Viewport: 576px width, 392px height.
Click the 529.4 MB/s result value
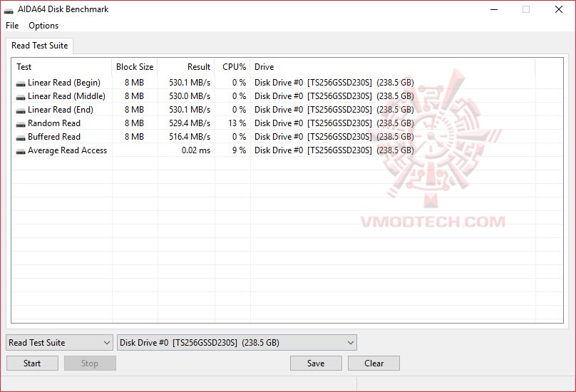[x=190, y=123]
